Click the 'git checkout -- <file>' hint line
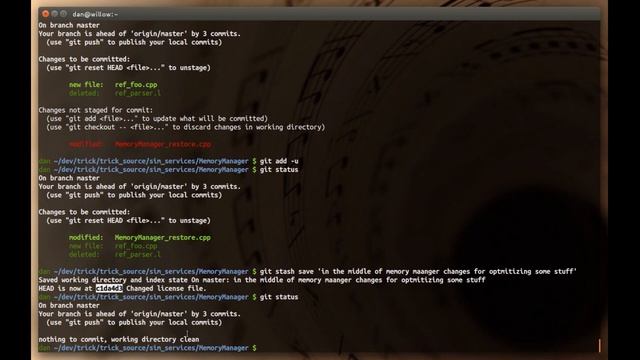 click(x=186, y=127)
